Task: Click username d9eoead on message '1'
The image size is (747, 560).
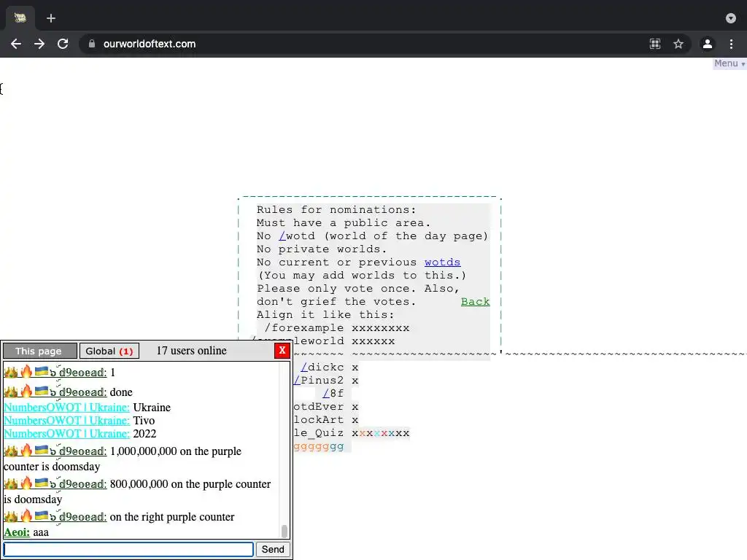Action: click(83, 373)
